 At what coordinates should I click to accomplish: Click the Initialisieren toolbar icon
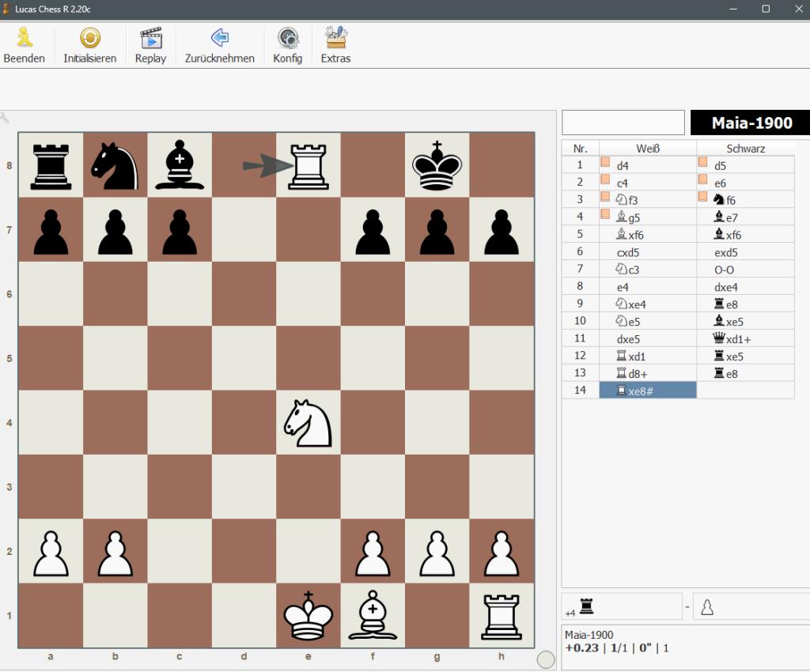coord(89,38)
